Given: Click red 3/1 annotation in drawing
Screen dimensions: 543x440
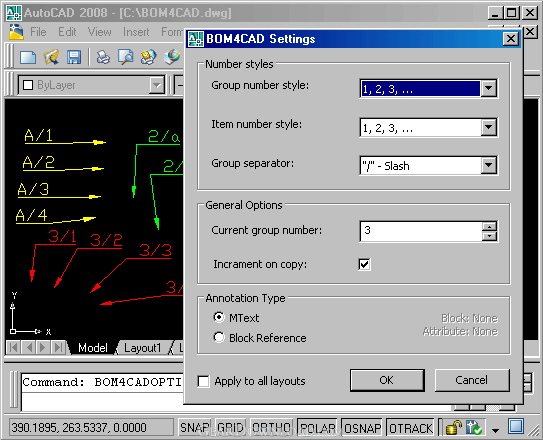Looking at the screenshot, I should (x=62, y=236).
